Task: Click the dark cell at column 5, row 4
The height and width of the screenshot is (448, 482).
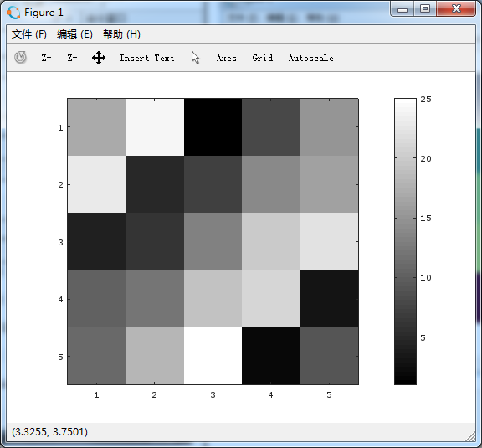Action: pos(329,299)
